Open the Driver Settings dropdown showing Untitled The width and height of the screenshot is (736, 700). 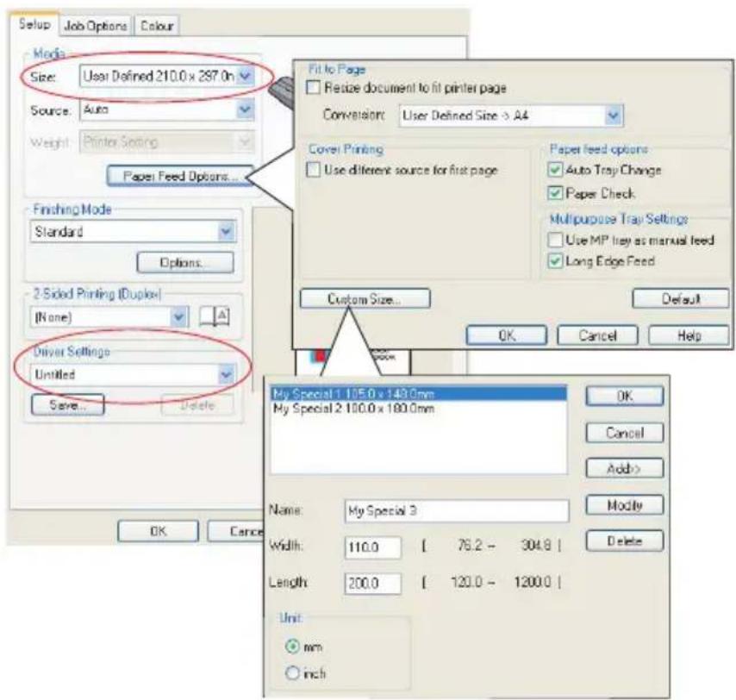[134, 375]
